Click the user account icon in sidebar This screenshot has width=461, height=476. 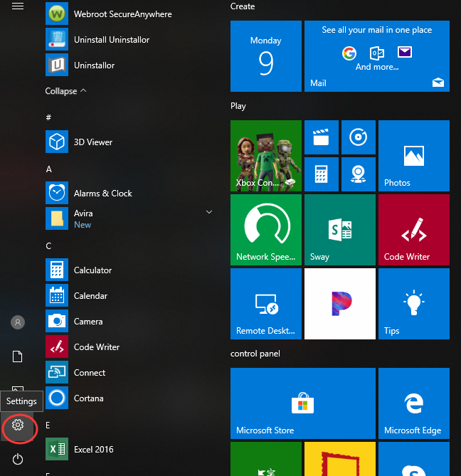coord(18,322)
